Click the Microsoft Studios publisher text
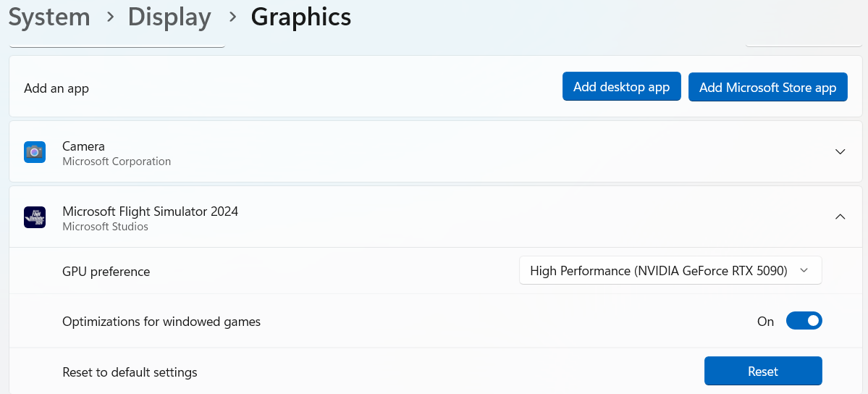The width and height of the screenshot is (868, 394). (105, 227)
